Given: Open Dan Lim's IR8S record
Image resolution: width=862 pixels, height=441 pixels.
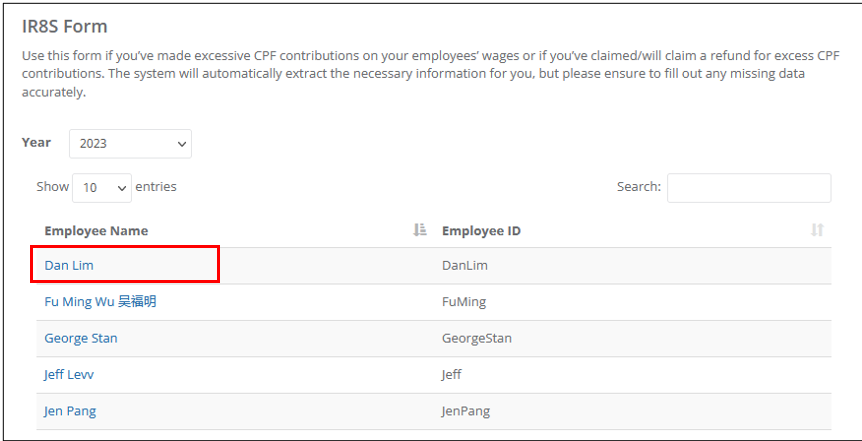Looking at the screenshot, I should click(x=69, y=266).
